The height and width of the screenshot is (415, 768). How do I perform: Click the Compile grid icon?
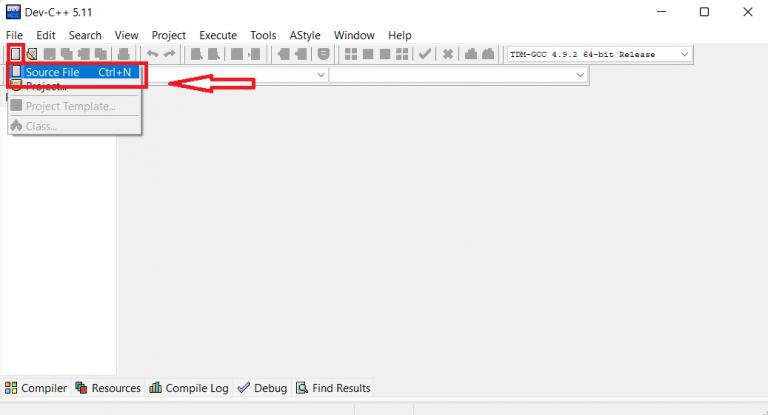tap(351, 54)
